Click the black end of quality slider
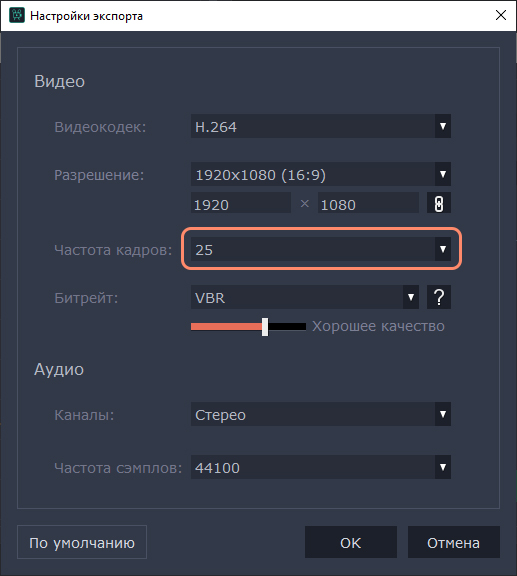This screenshot has width=517, height=576. coord(287,327)
